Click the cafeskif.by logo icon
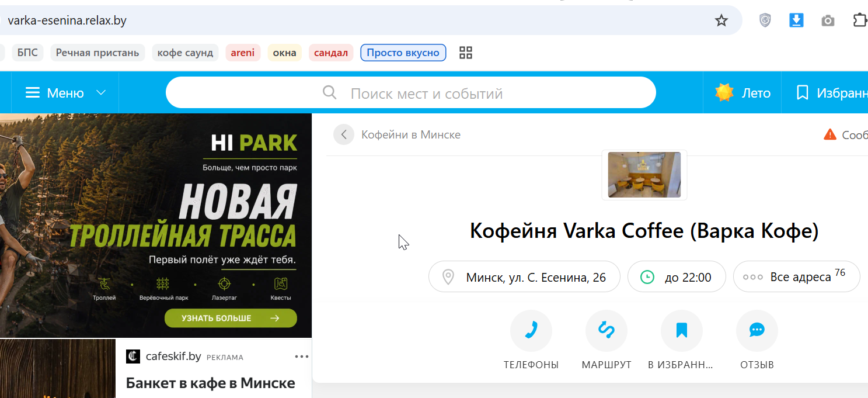868x398 pixels. pos(133,357)
